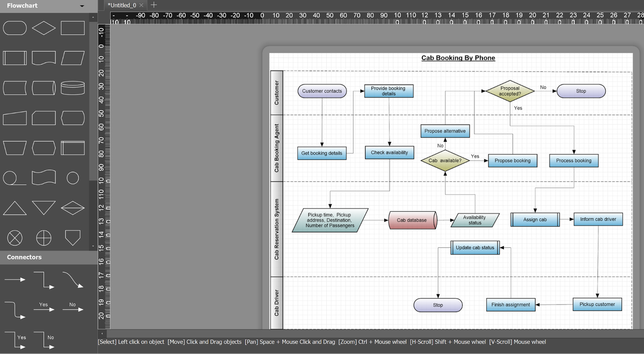The height and width of the screenshot is (354, 644).
Task: Select the predefined process shape
Action: [15, 57]
